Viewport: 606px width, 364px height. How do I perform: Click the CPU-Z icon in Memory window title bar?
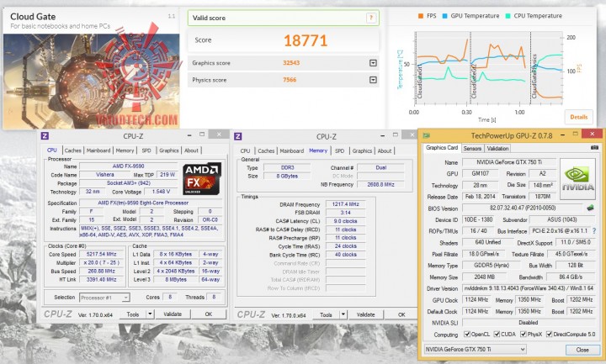click(x=238, y=136)
